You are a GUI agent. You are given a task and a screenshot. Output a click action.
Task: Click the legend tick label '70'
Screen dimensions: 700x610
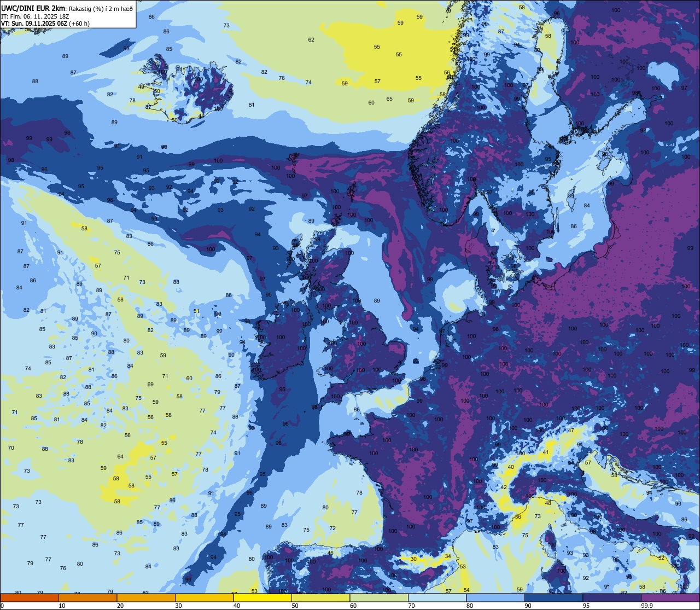pos(411,606)
